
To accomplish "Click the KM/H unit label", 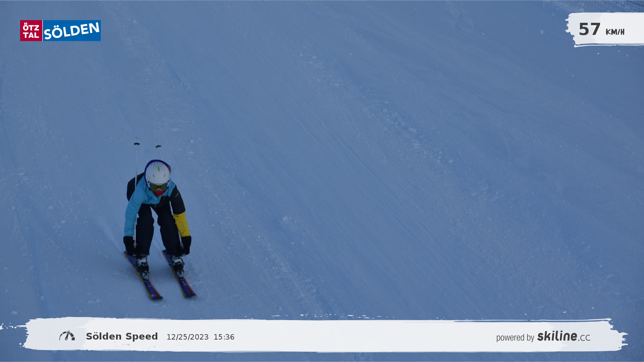I will (615, 32).
